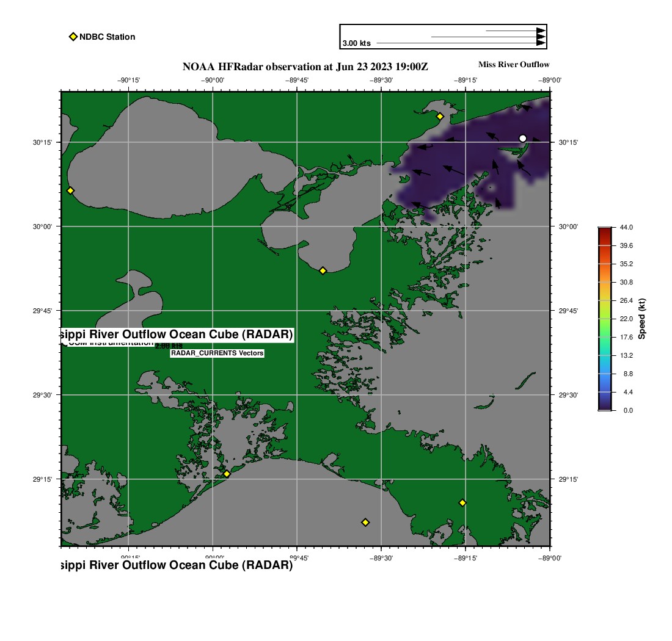Click the Ocean Cube (RADAR) caption below the map

(x=177, y=565)
